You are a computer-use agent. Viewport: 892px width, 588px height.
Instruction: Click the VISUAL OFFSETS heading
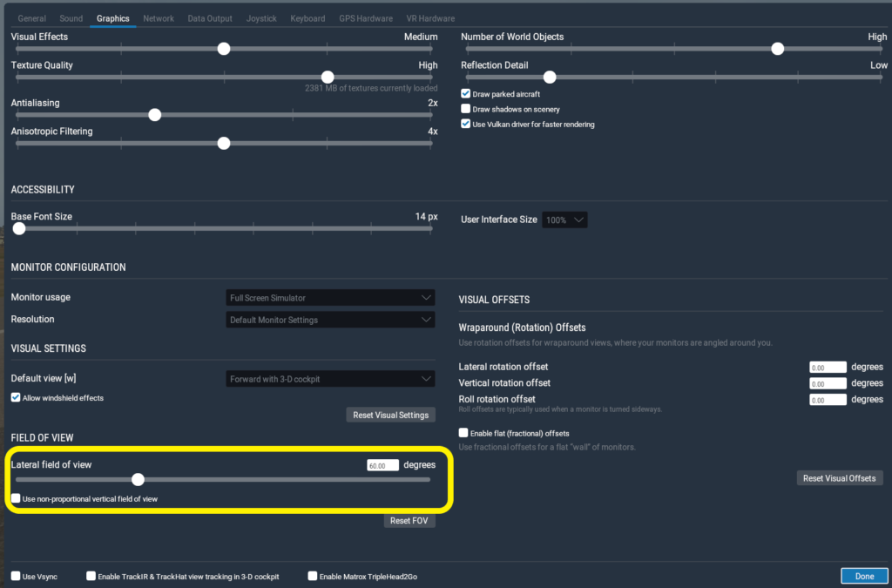click(494, 300)
